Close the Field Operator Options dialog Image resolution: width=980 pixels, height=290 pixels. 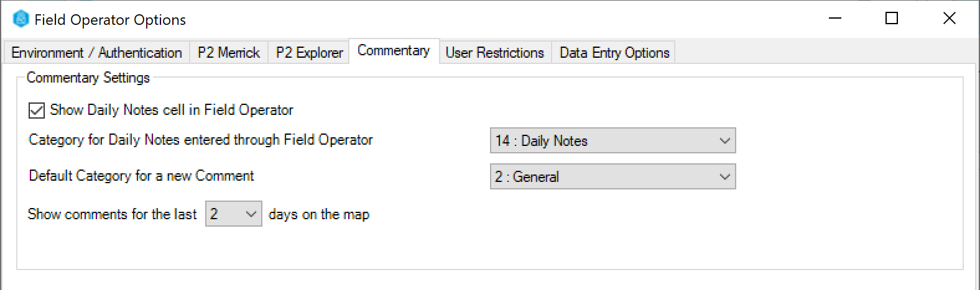tap(949, 19)
